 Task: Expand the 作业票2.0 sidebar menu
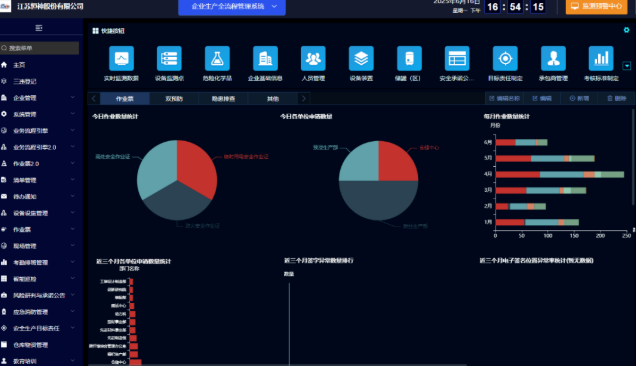pos(39,164)
